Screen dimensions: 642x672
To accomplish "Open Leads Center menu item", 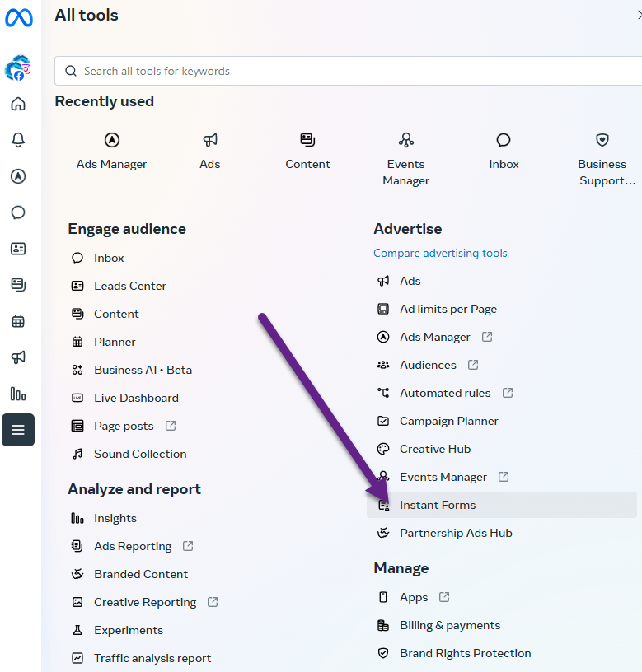I will (129, 286).
